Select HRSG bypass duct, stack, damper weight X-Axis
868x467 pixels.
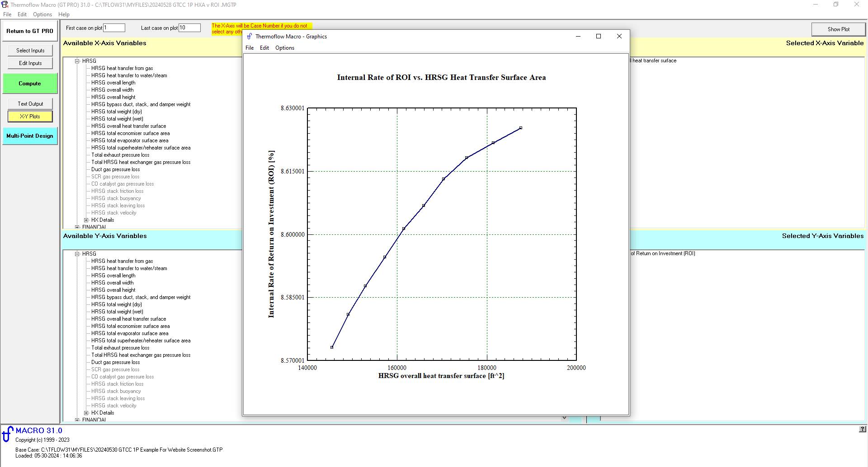[141, 104]
